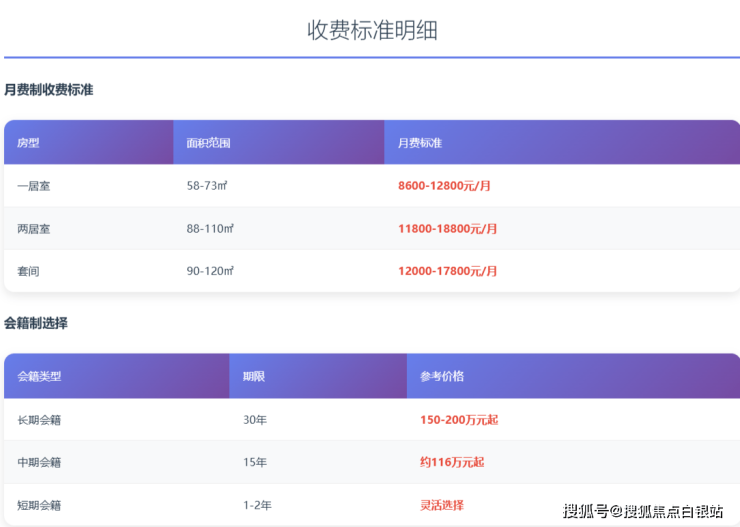Select the 月费制收费标准 section heading
Screen dimensions: 740x527
(49, 90)
